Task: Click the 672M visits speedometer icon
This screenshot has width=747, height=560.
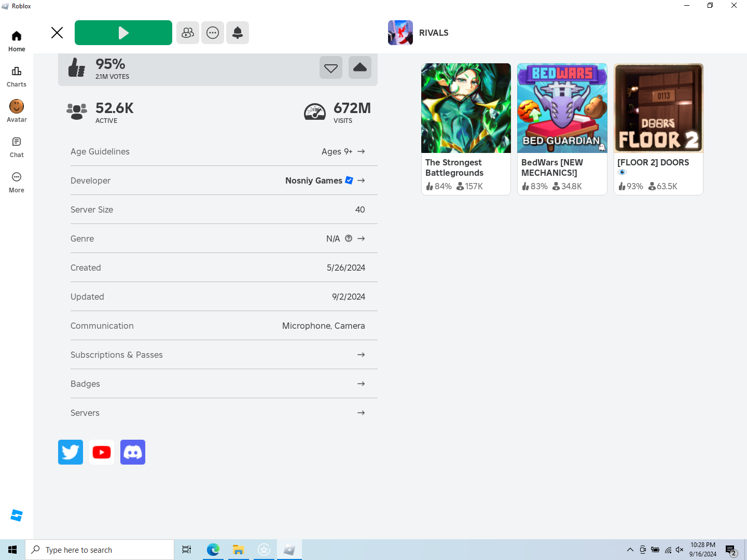Action: (x=315, y=111)
